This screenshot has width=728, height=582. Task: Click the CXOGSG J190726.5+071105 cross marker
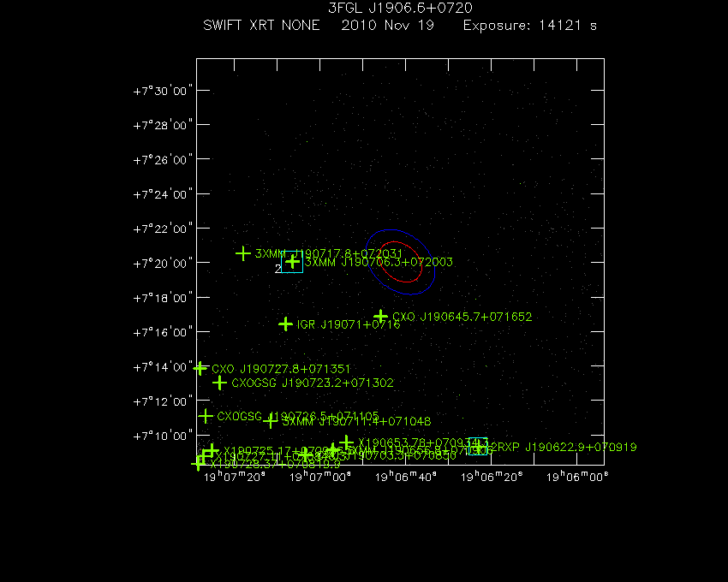[x=206, y=416]
